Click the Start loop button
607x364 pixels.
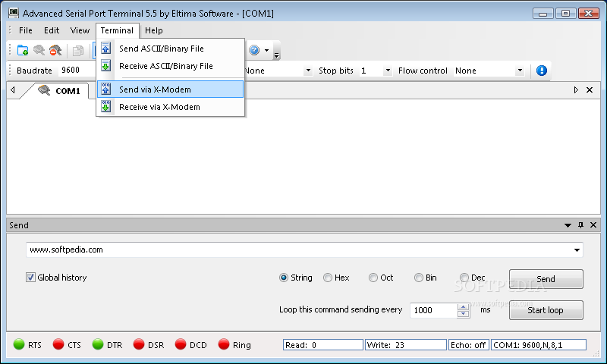click(x=546, y=310)
